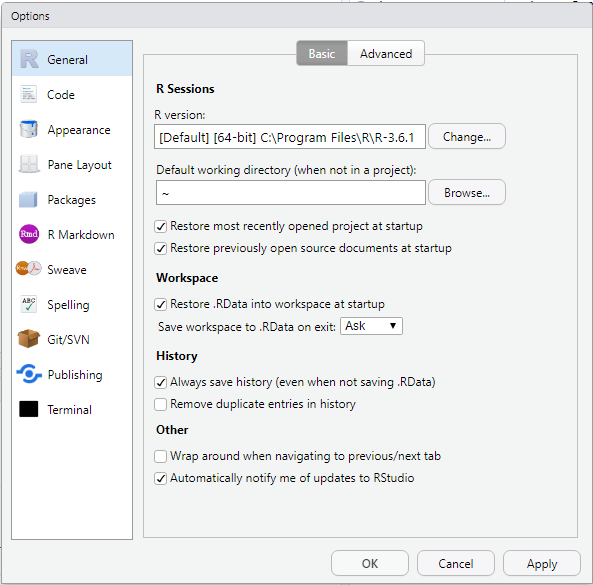The width and height of the screenshot is (593, 585).
Task: Click the Git/SVN cardboard box icon
Action: pyautogui.click(x=29, y=338)
